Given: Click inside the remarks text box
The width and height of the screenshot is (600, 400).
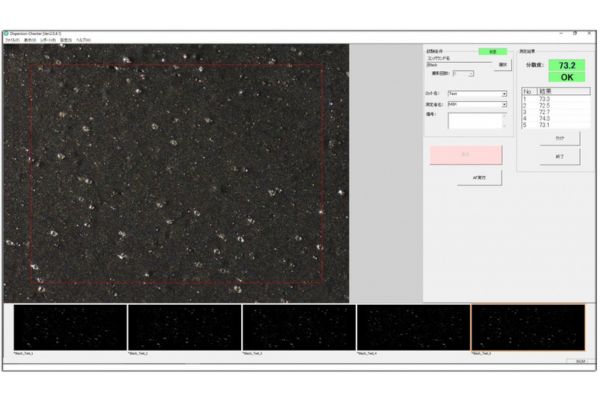Looking at the screenshot, I should click(x=477, y=121).
